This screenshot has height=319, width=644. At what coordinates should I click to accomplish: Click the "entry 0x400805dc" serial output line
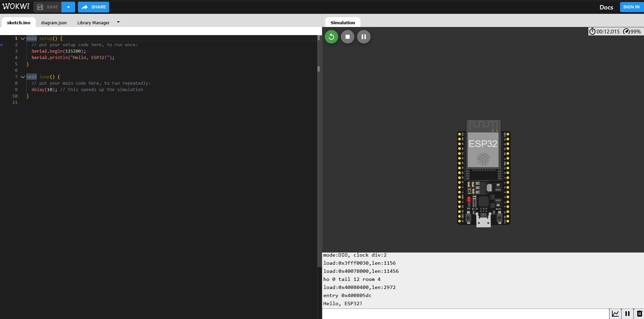pos(347,295)
